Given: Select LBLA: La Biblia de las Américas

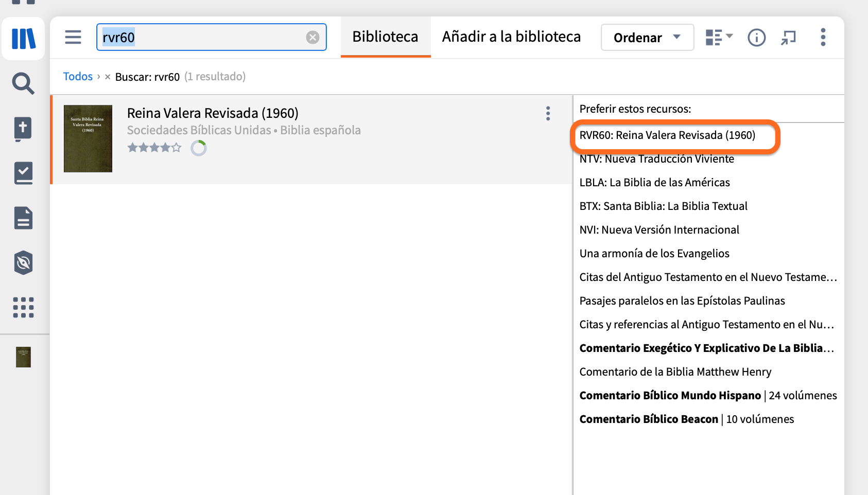Looking at the screenshot, I should click(x=654, y=183).
